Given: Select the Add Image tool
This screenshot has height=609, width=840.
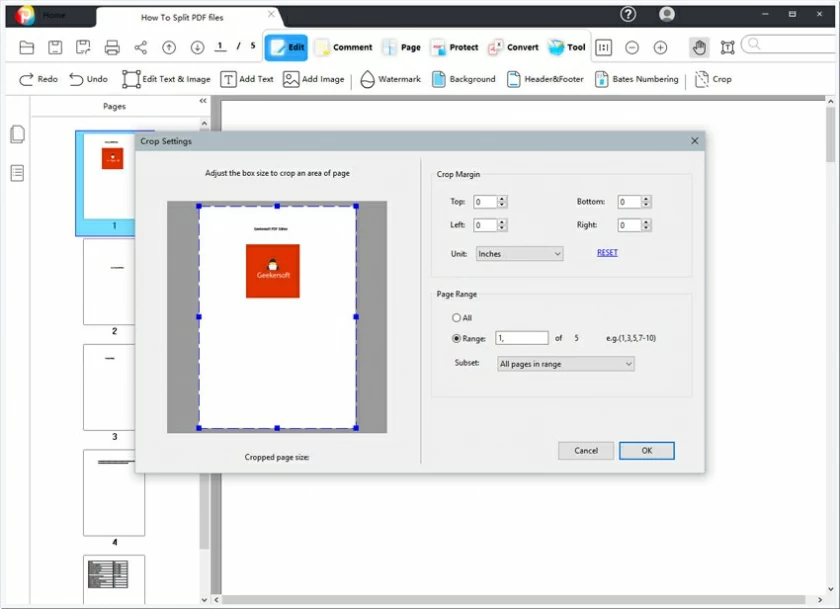Looking at the screenshot, I should pyautogui.click(x=313, y=79).
